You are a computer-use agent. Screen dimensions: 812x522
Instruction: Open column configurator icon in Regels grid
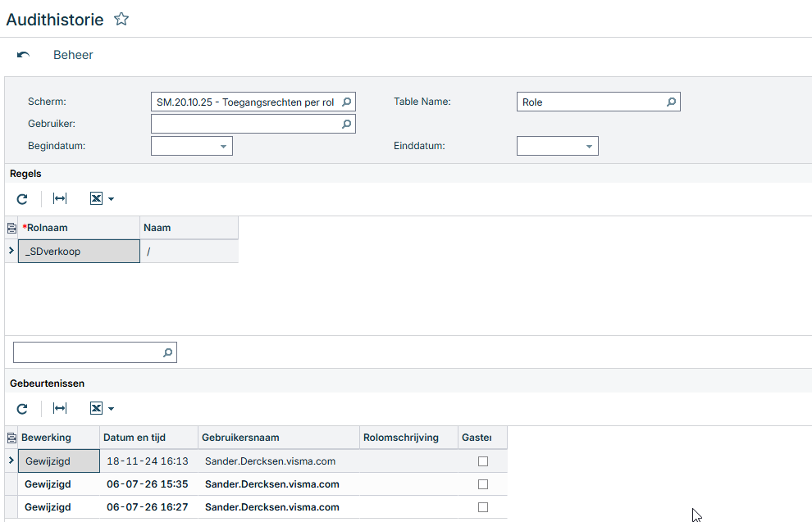click(x=11, y=228)
